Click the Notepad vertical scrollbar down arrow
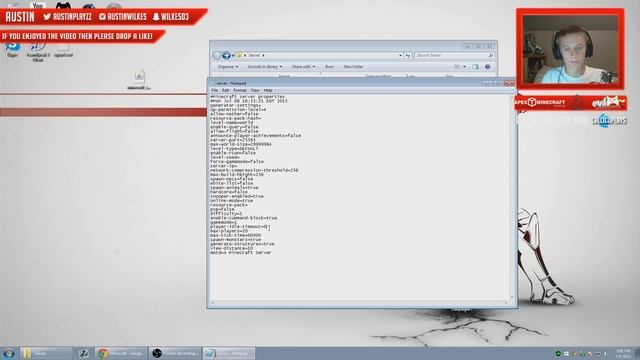This screenshot has height=360, width=640. (x=512, y=298)
